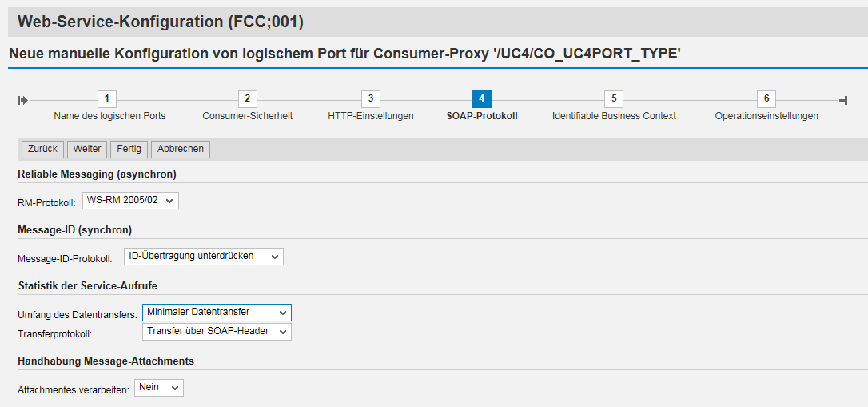Click the roadmap start arrow icon

(x=23, y=100)
